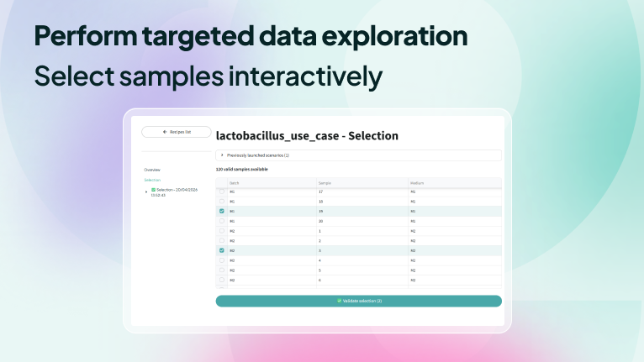Check the box for sample 4
The height and width of the screenshot is (362, 644).
coord(222,260)
